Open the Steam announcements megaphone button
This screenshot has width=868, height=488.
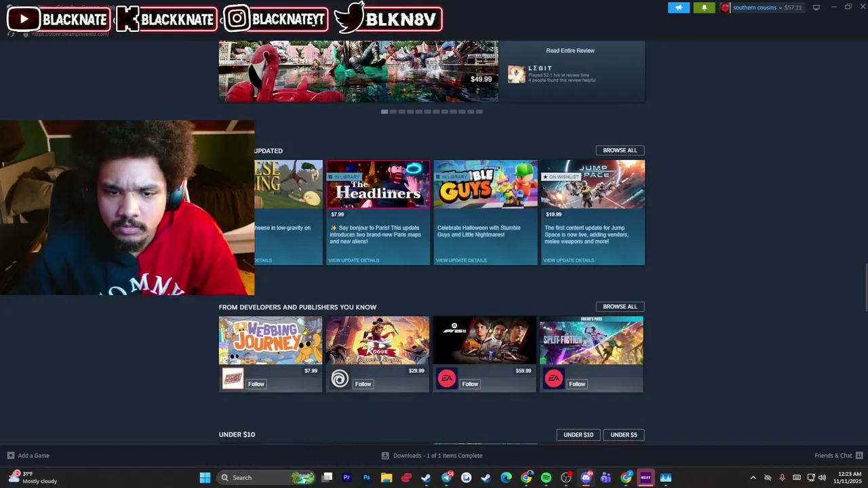(x=678, y=7)
